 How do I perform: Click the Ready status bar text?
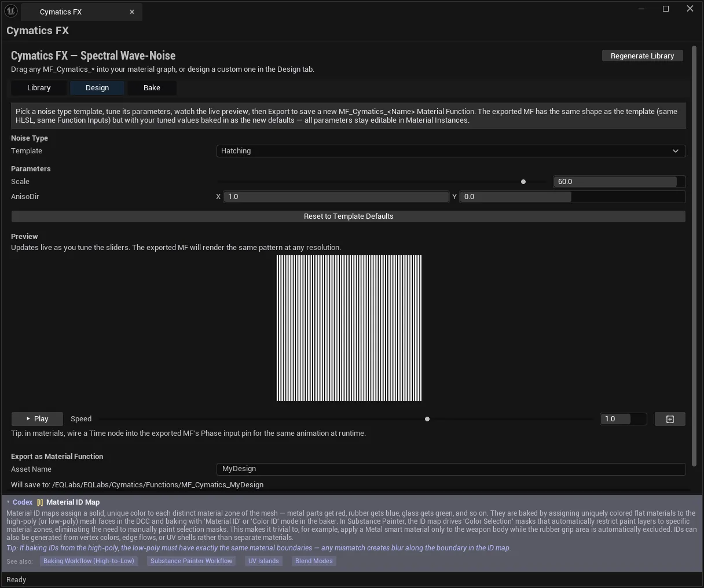(16, 580)
